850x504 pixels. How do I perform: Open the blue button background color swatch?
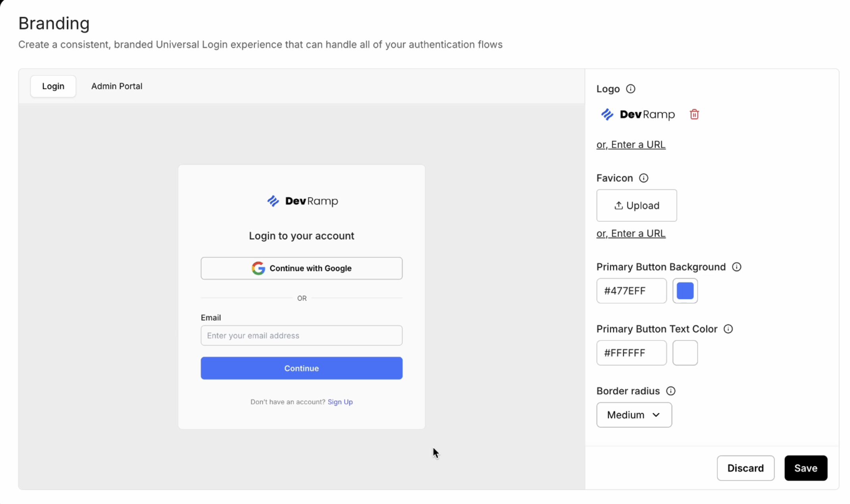click(685, 291)
